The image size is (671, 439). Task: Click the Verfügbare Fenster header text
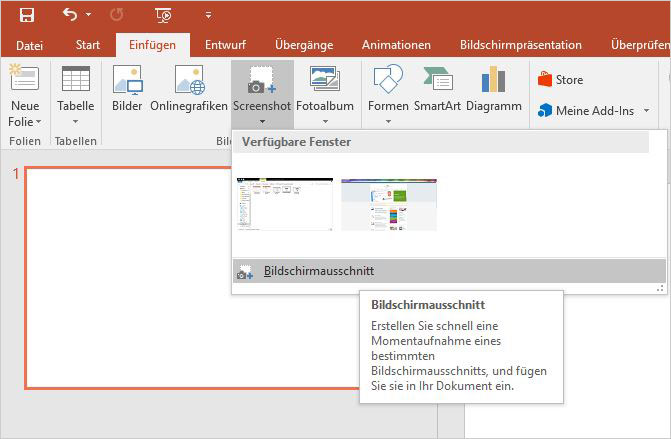click(x=296, y=142)
